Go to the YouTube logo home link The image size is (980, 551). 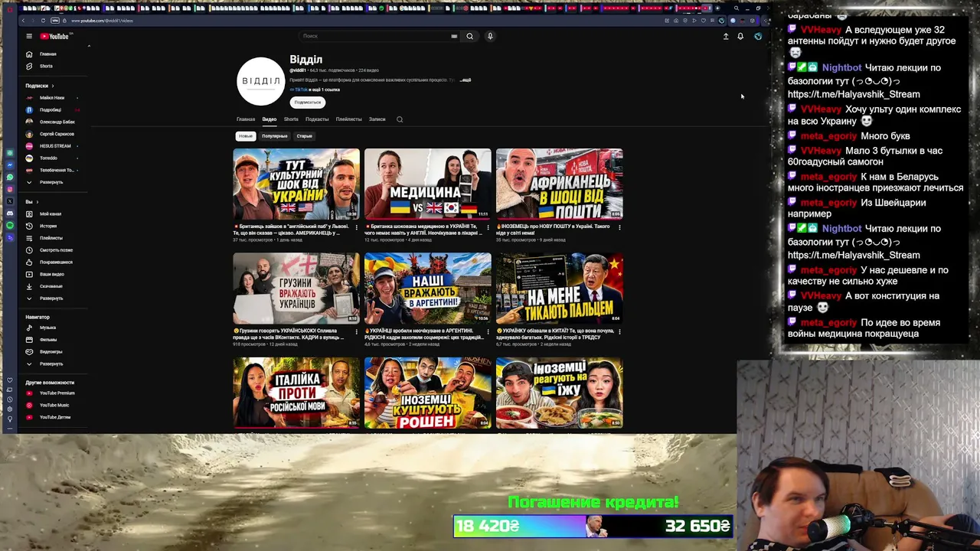[54, 36]
